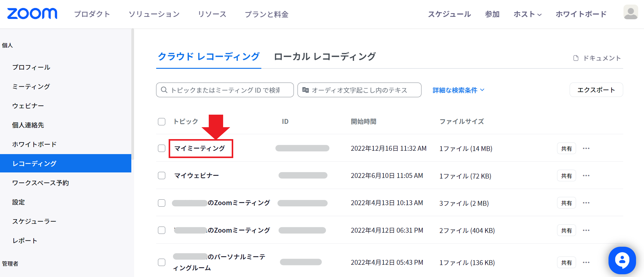Viewport: 644px width, 277px height.
Task: Click 共有 for 2022年4月13日 recording
Action: click(567, 203)
